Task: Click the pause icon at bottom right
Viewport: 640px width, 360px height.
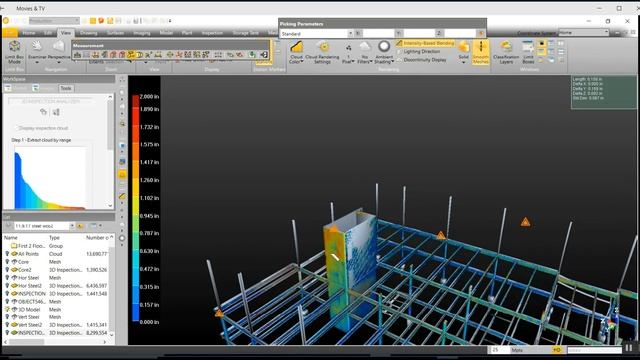Action: tap(629, 348)
